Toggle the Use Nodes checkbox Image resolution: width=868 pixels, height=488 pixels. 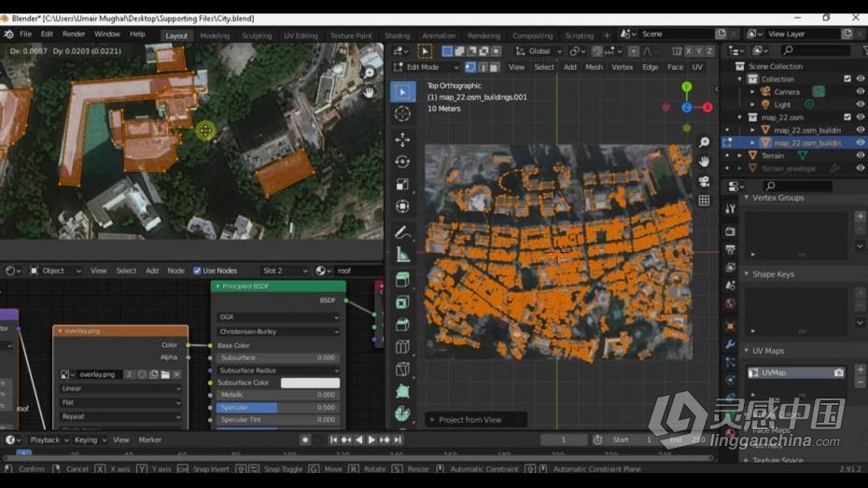coord(197,271)
